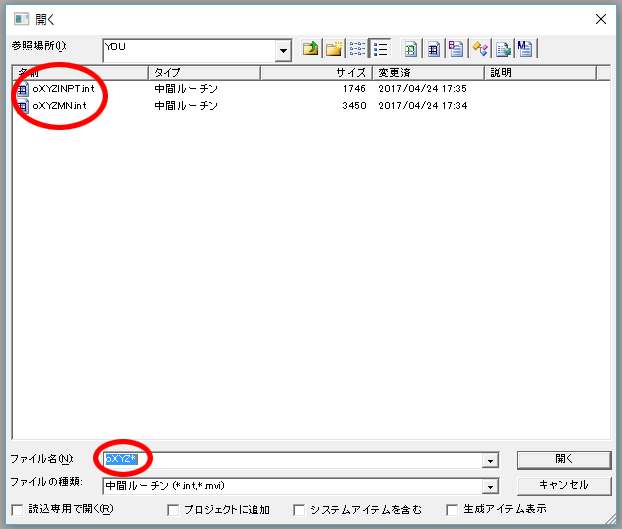Click the create new folder icon
The height and width of the screenshot is (529, 622).
coord(334,49)
